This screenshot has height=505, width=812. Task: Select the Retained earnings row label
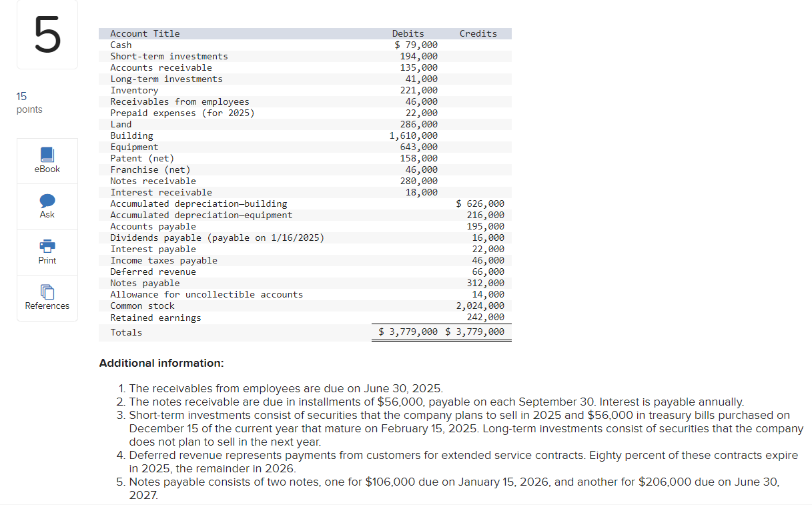click(x=155, y=318)
